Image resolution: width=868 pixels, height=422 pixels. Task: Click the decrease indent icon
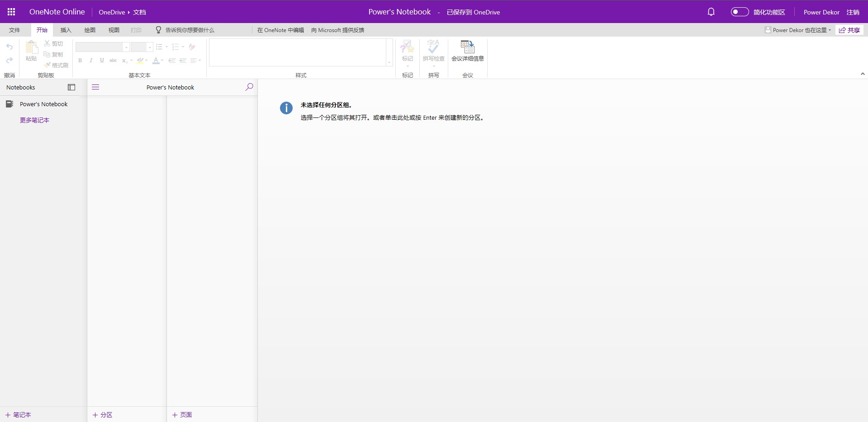coord(172,61)
